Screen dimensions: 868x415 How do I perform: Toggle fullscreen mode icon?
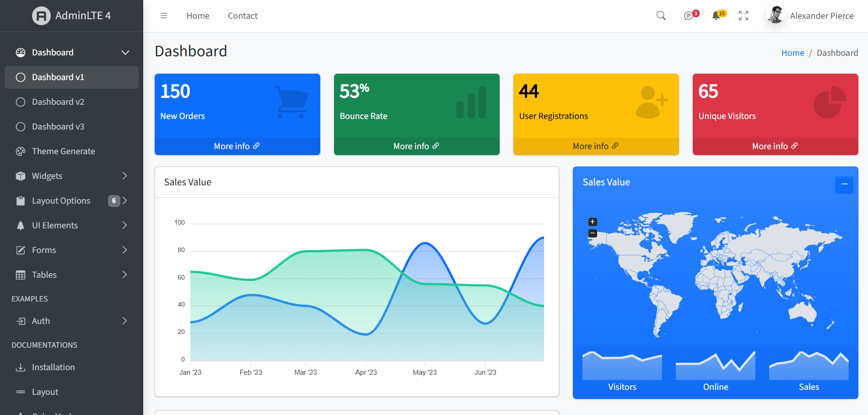tap(744, 16)
